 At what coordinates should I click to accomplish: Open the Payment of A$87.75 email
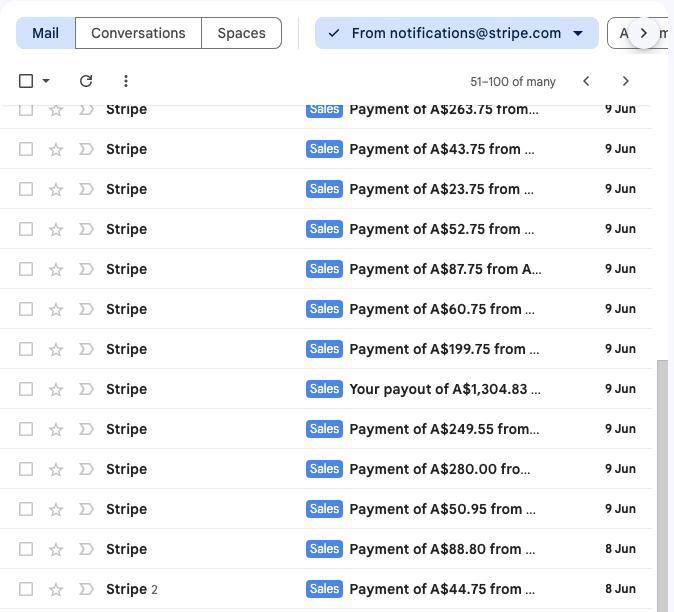click(x=445, y=269)
